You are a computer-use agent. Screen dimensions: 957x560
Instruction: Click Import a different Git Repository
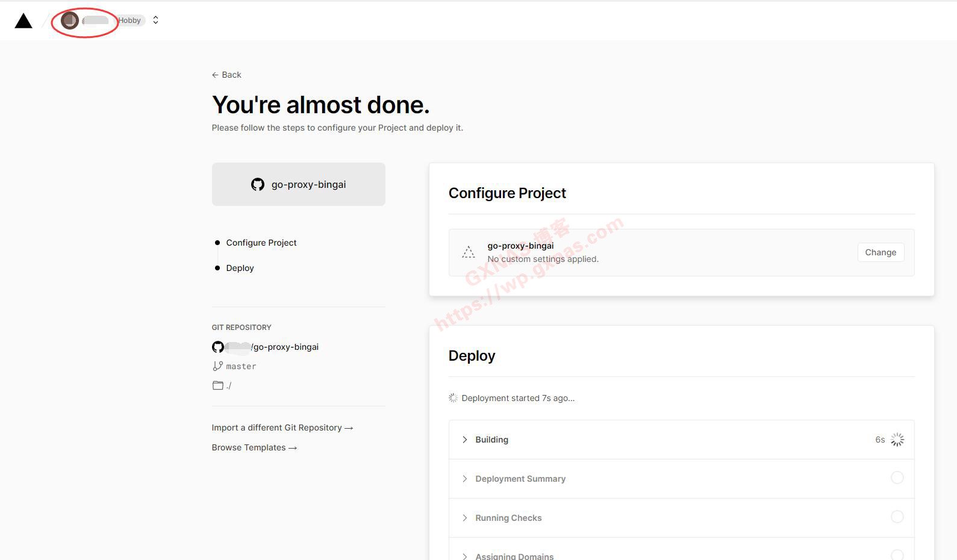[282, 428]
